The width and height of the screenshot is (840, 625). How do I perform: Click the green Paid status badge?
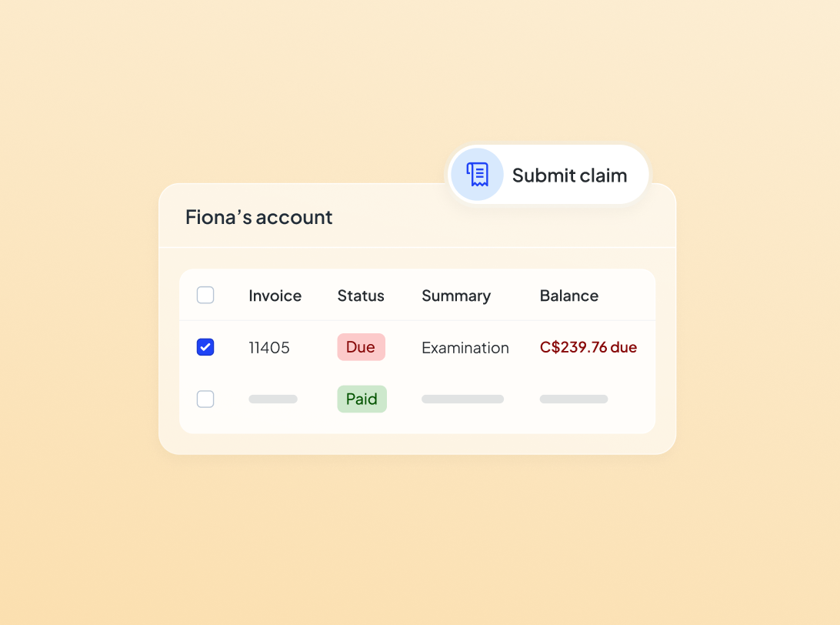(362, 399)
